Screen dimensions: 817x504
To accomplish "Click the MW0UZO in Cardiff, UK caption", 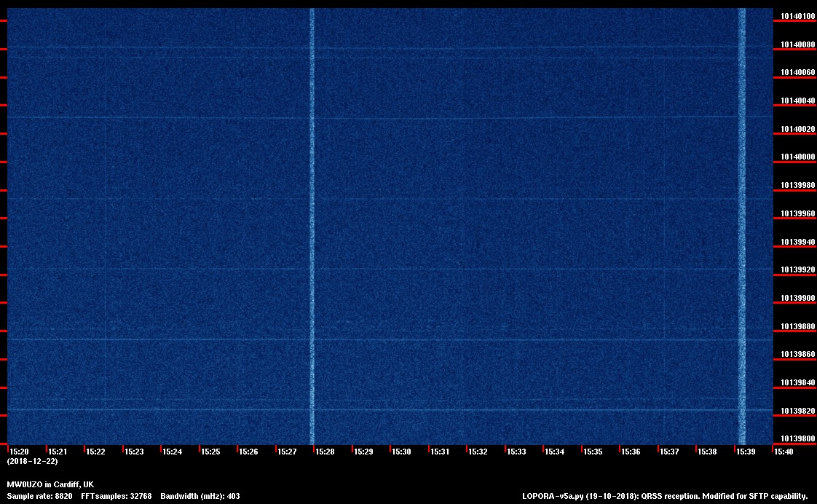I will click(x=50, y=484).
